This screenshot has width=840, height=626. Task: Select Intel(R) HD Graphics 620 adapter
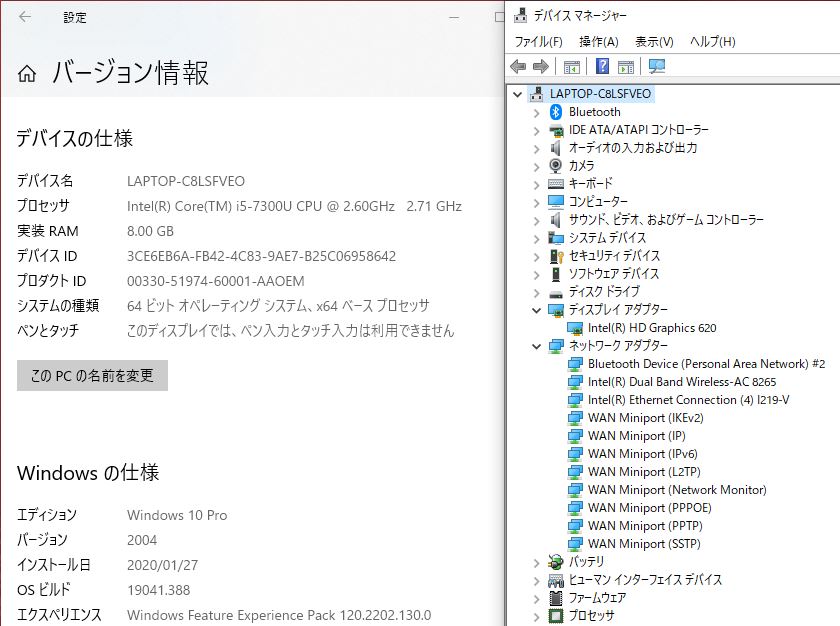coord(651,328)
